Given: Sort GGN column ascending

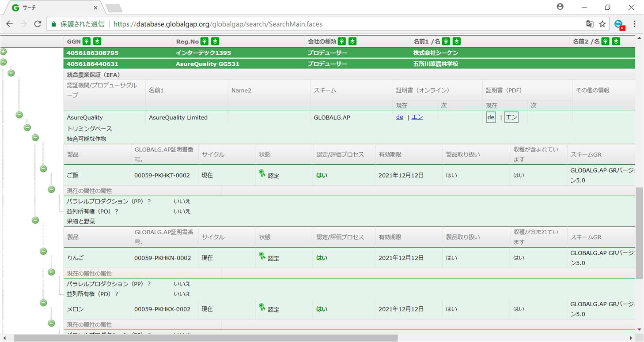Looking at the screenshot, I should tap(87, 41).
